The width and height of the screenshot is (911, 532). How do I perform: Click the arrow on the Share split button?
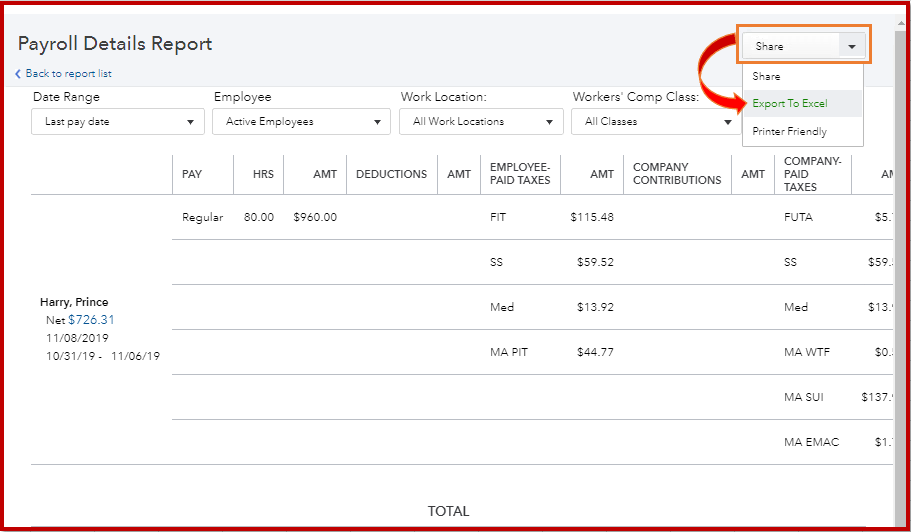click(x=851, y=46)
